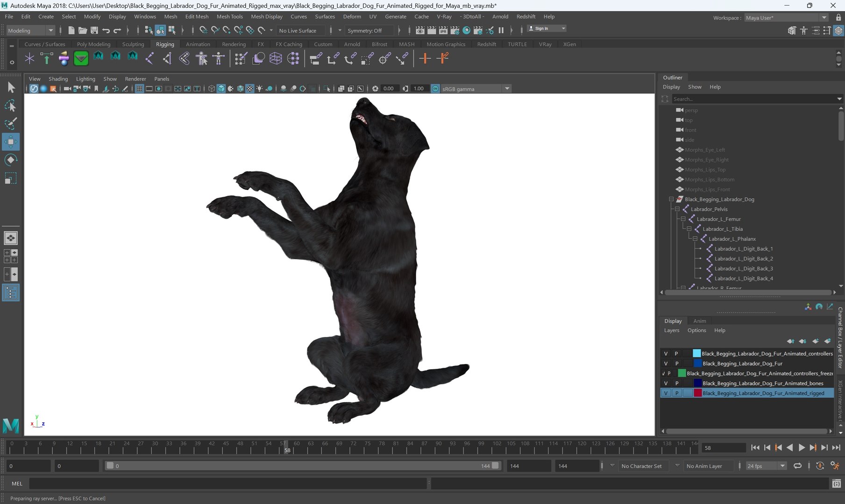845x504 pixels.
Task: Select the Scale tool
Action: (x=11, y=178)
